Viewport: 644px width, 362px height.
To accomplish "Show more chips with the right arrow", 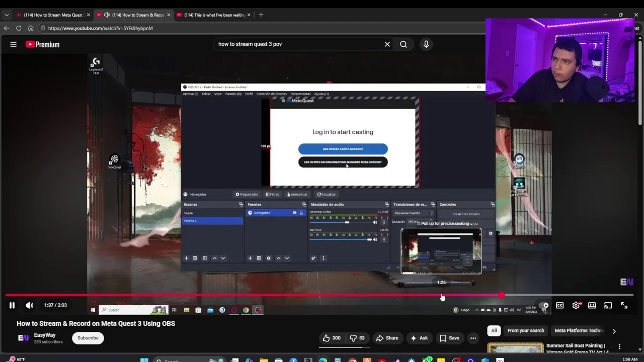I will (614, 331).
